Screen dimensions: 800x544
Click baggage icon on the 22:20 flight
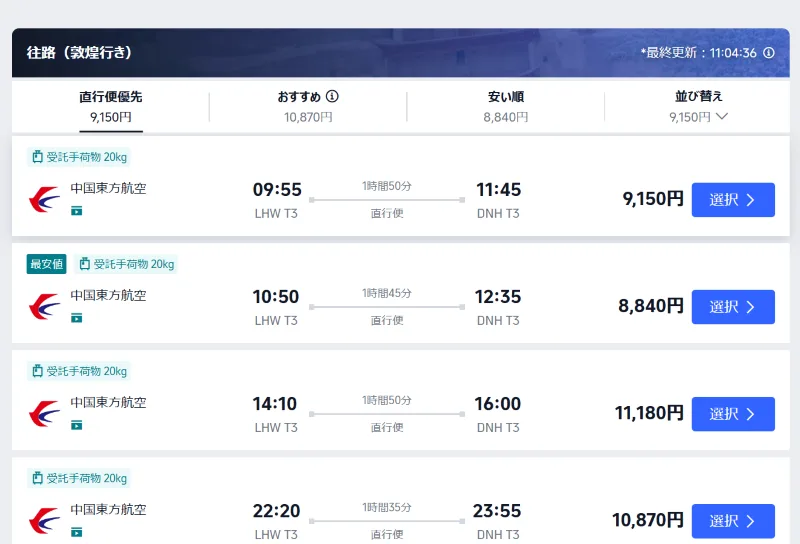point(38,478)
